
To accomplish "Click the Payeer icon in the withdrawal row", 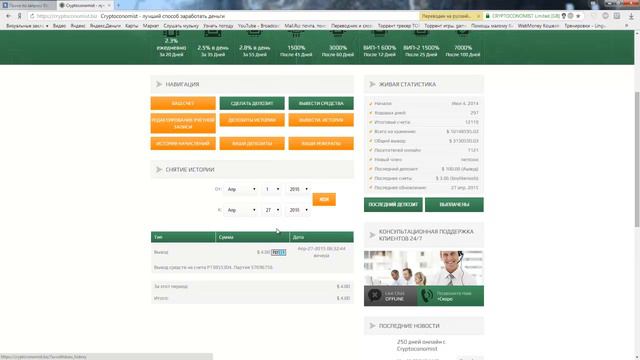I will point(278,252).
